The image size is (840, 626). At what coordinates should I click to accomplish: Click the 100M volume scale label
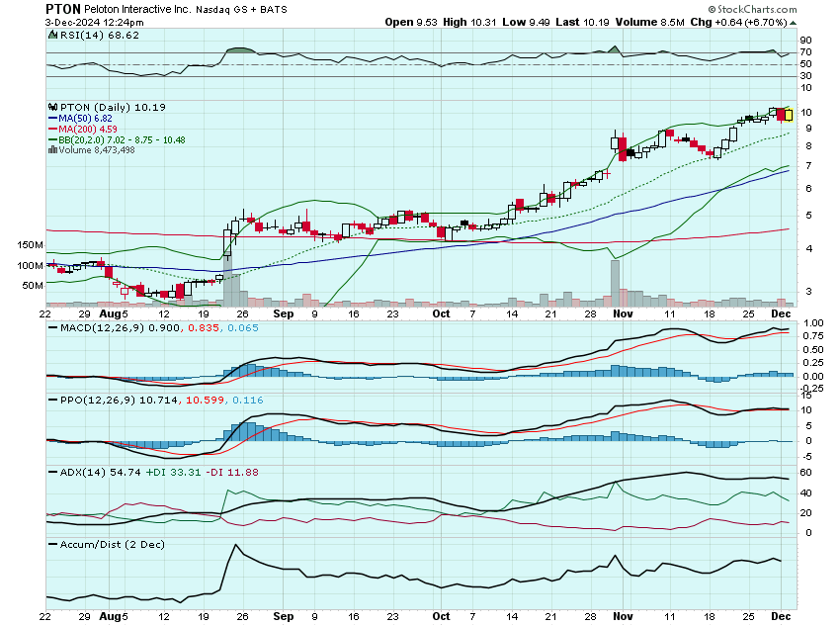pyautogui.click(x=30, y=265)
